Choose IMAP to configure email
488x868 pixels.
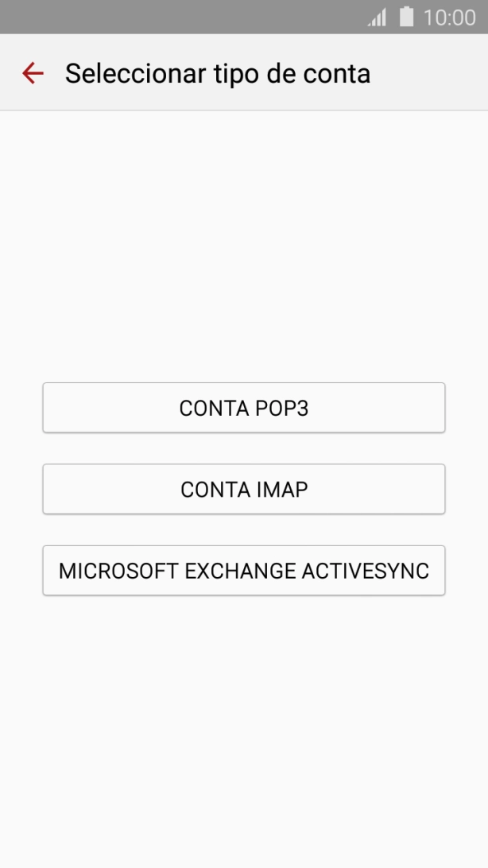pos(243,489)
